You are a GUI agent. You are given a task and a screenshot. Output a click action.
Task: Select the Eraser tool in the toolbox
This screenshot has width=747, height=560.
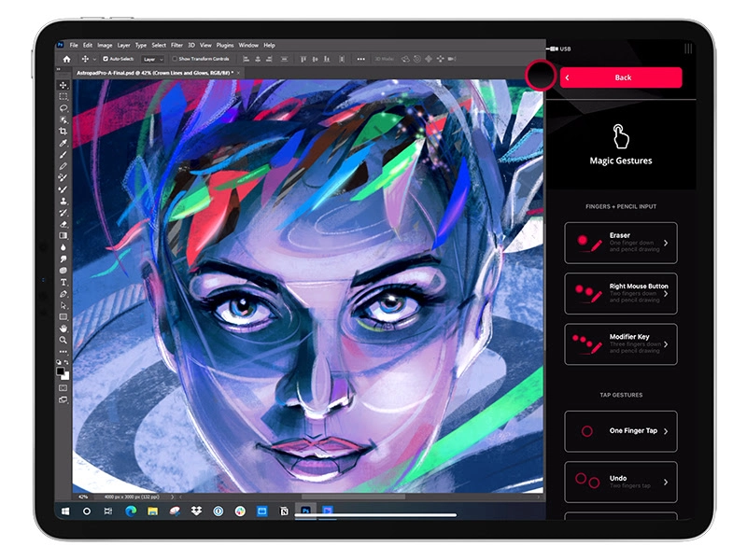point(63,224)
